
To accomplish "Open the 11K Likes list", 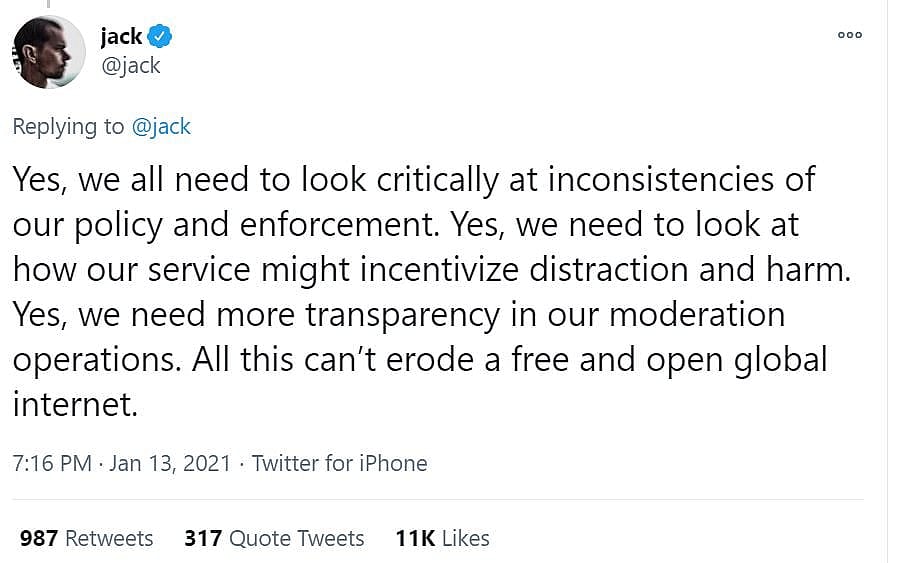I will [442, 538].
